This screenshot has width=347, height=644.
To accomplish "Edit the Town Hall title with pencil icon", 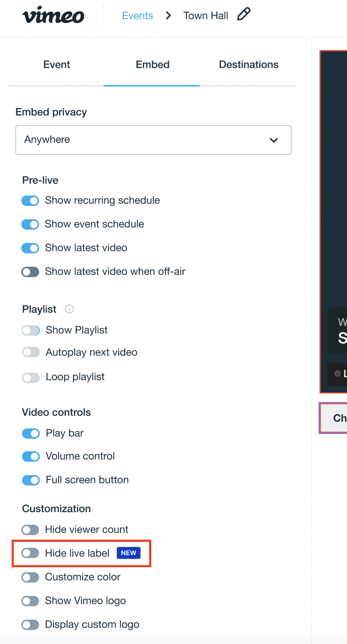I will (x=243, y=15).
